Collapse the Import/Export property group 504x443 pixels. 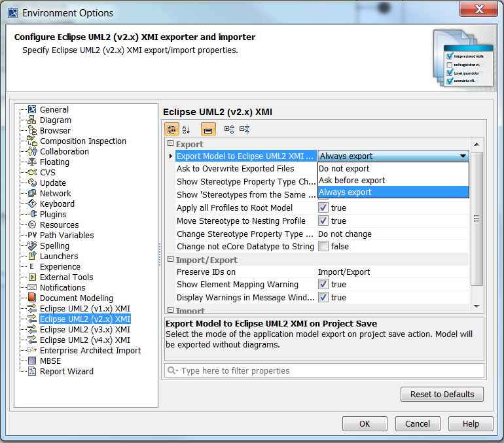tap(170, 260)
